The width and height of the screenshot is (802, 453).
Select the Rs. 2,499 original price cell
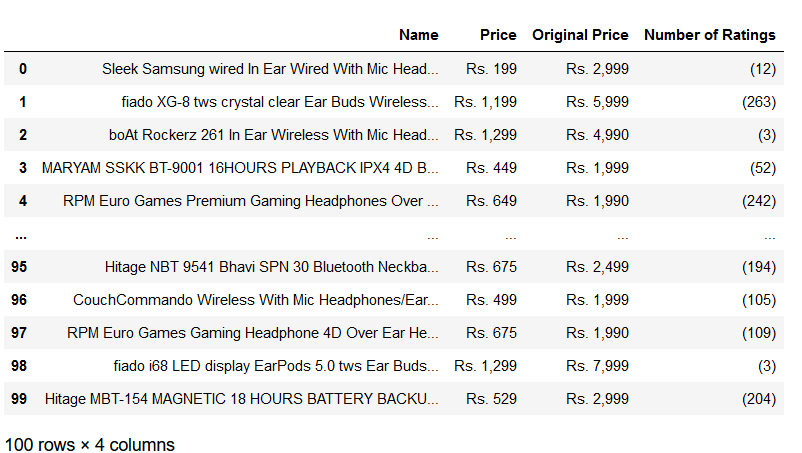(597, 267)
